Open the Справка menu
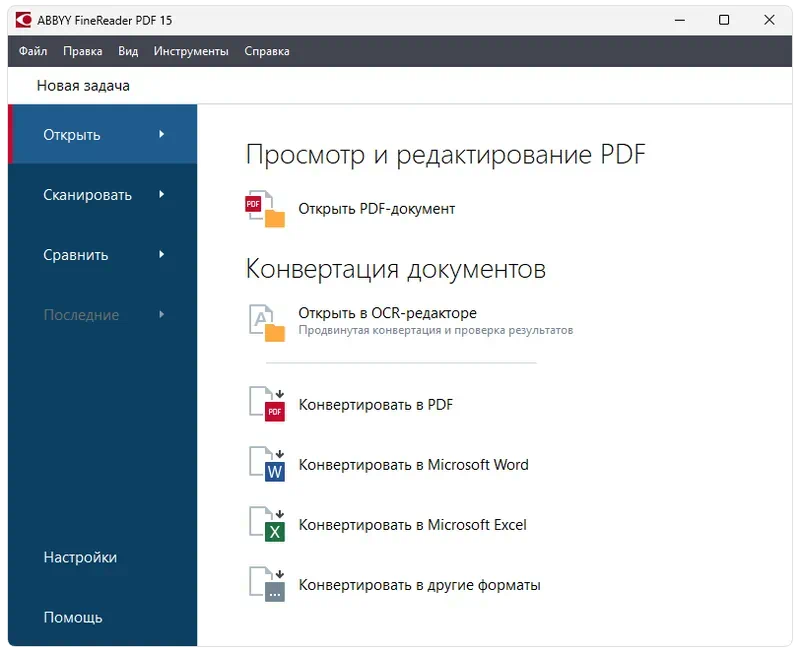Screen dimensions: 800x654 267,51
